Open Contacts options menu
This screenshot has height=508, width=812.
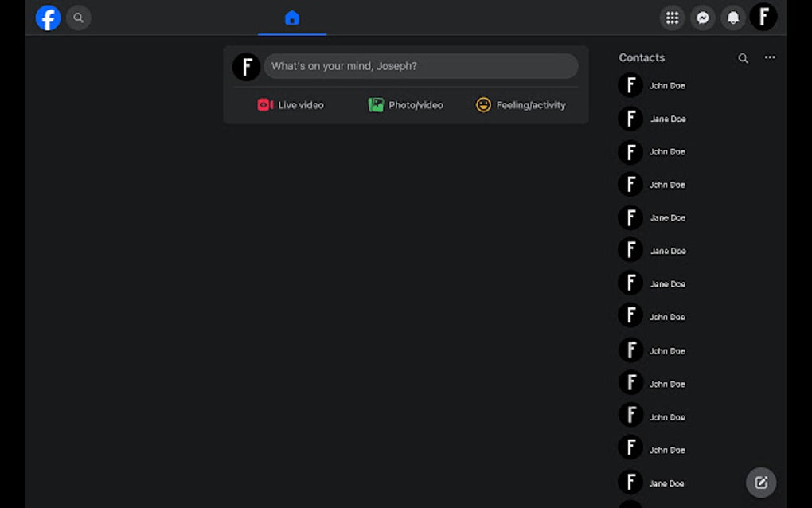770,57
